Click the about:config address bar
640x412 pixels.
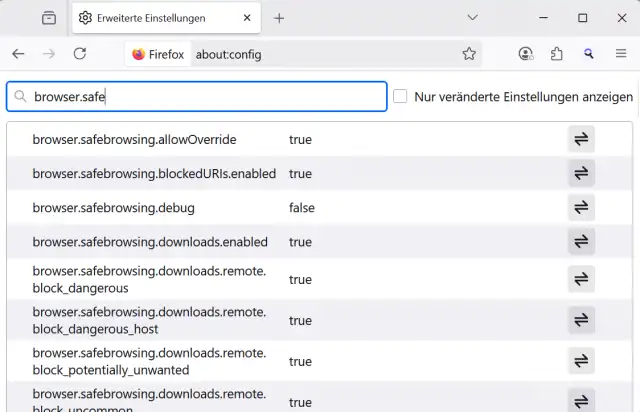point(320,54)
